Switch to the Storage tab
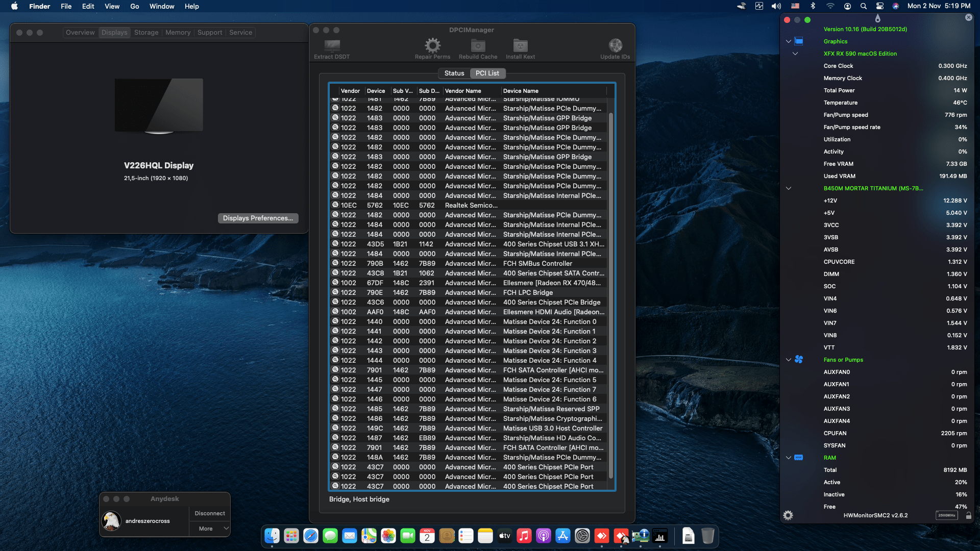The height and width of the screenshot is (551, 980). 146,32
